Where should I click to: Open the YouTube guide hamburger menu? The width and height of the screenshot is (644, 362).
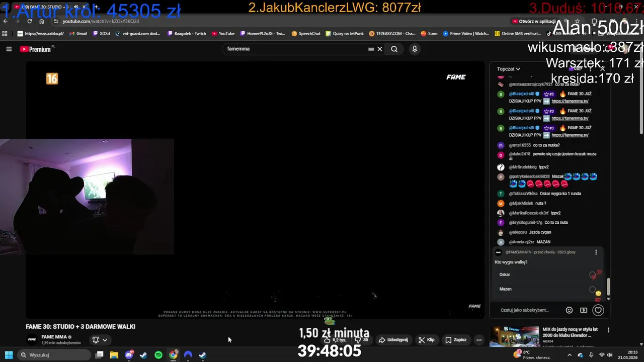pos(9,49)
